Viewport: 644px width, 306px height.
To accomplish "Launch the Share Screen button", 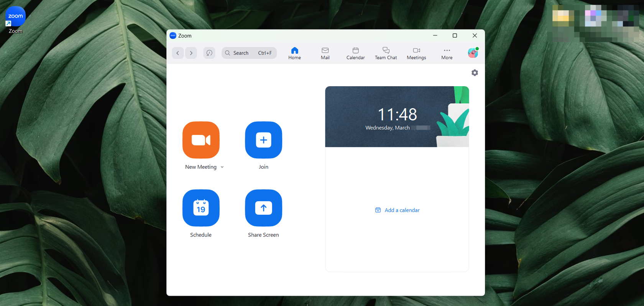I will click(x=263, y=208).
